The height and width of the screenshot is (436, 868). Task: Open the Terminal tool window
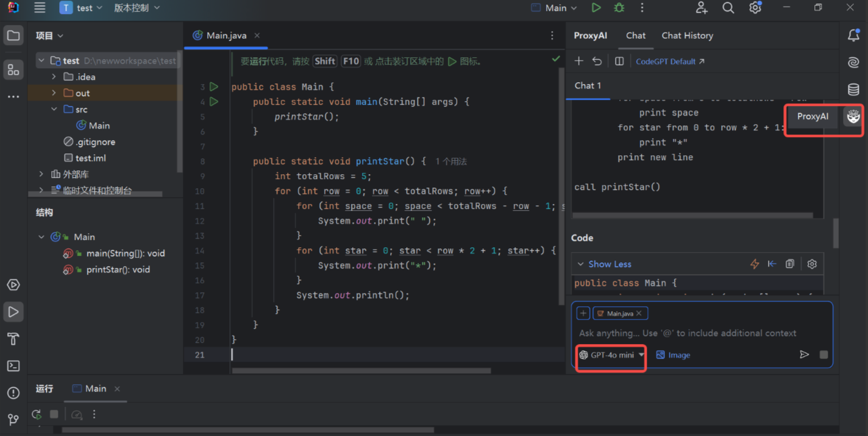[x=13, y=366]
